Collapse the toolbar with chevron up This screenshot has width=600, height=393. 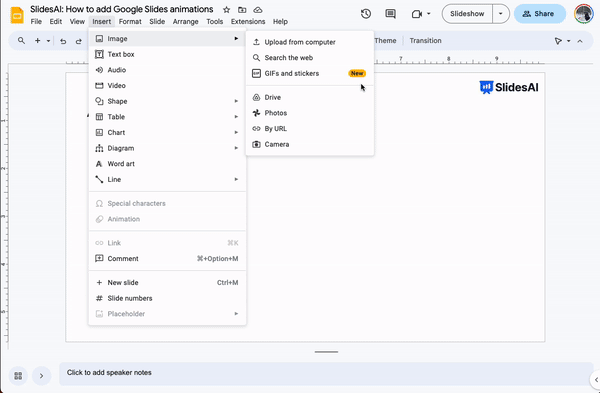tap(580, 41)
